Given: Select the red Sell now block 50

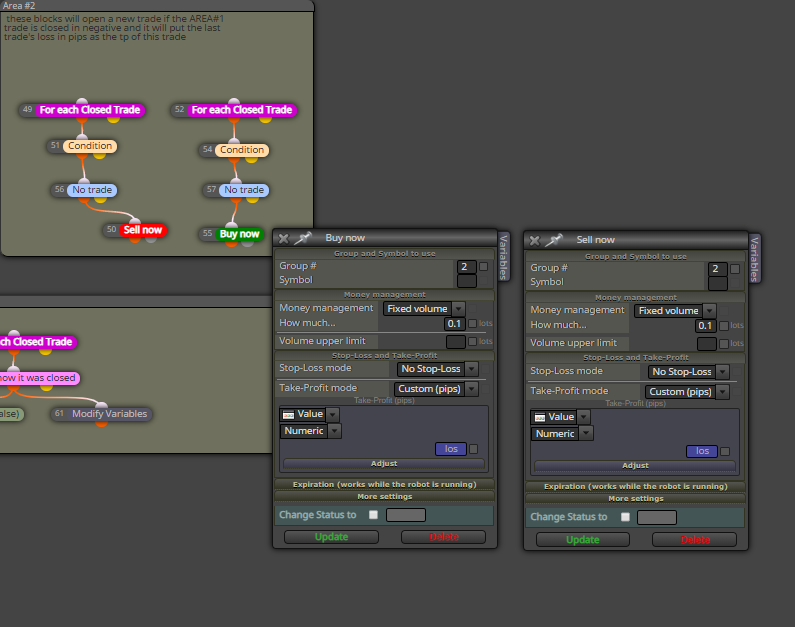Looking at the screenshot, I should click(x=135, y=230).
